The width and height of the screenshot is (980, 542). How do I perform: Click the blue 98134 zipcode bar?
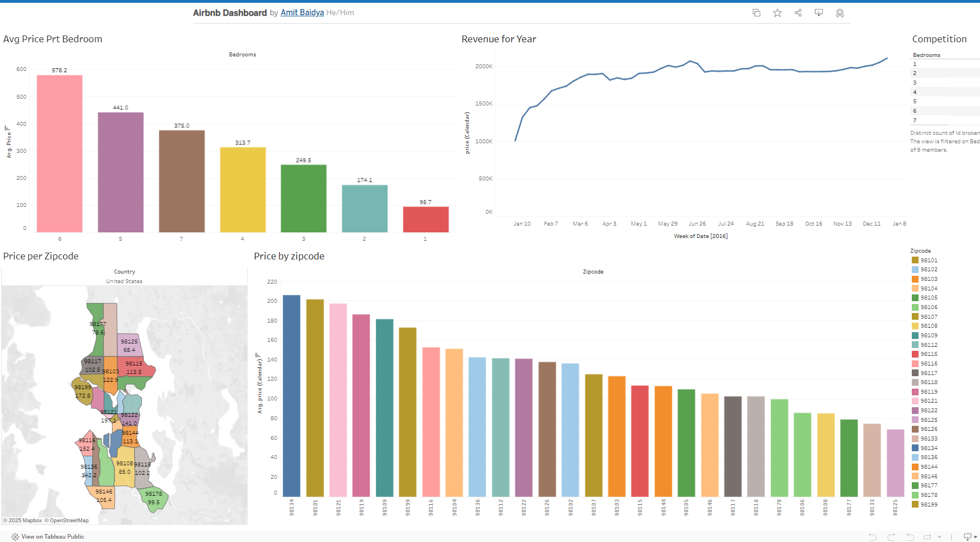pyautogui.click(x=291, y=395)
